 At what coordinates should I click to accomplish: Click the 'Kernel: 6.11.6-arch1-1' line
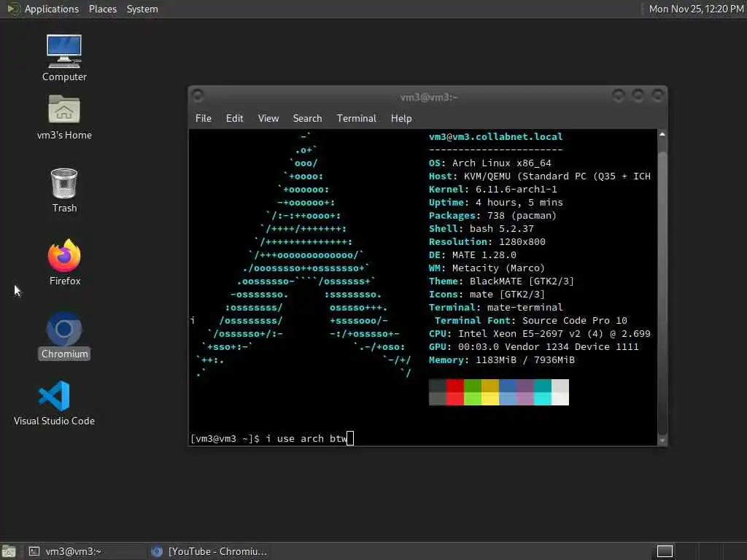(492, 189)
